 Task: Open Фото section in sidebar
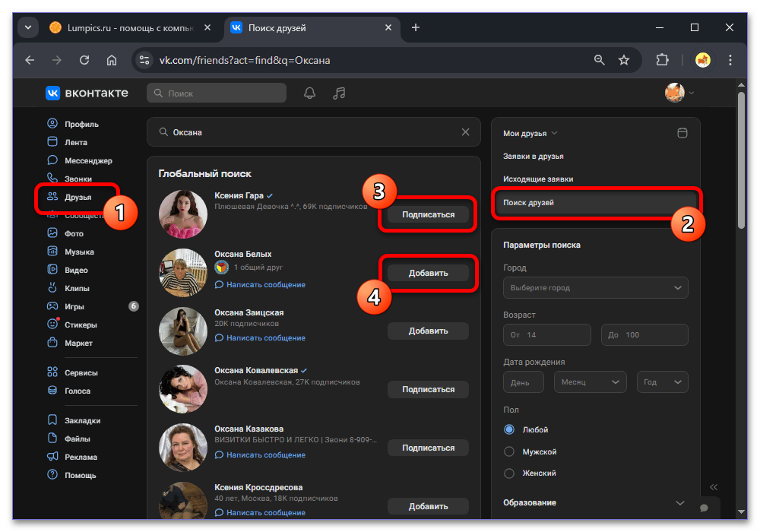click(x=65, y=233)
